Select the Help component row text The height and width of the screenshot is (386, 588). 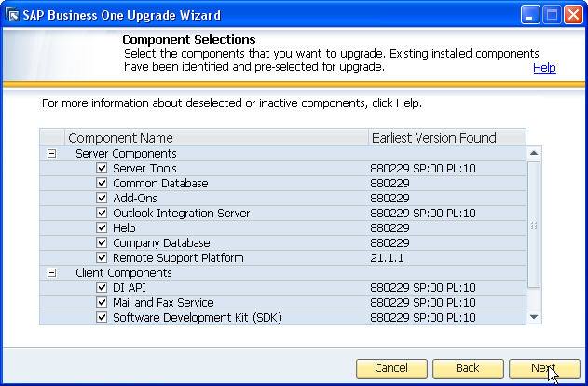pyautogui.click(x=124, y=228)
